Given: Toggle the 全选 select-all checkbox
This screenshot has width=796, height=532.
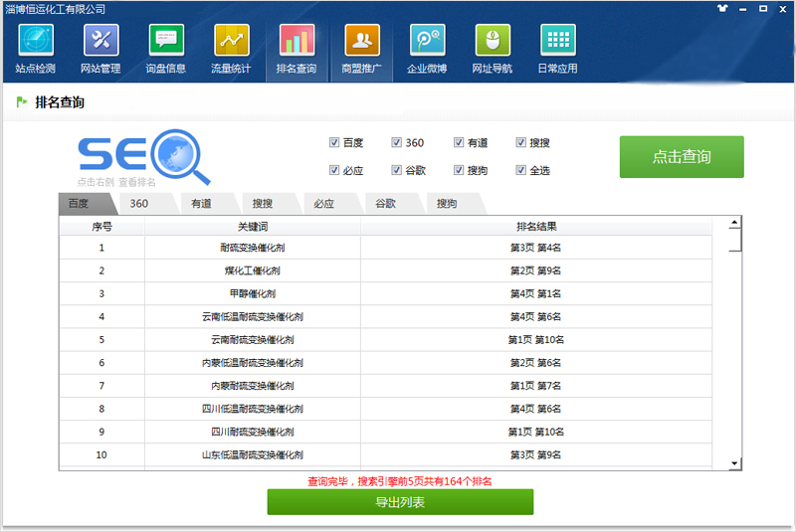Looking at the screenshot, I should (x=520, y=170).
